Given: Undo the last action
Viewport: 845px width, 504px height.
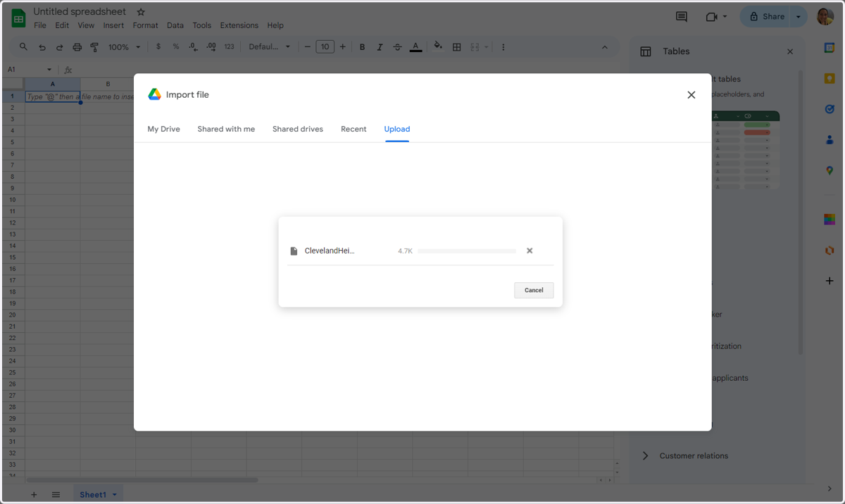Looking at the screenshot, I should pyautogui.click(x=42, y=47).
